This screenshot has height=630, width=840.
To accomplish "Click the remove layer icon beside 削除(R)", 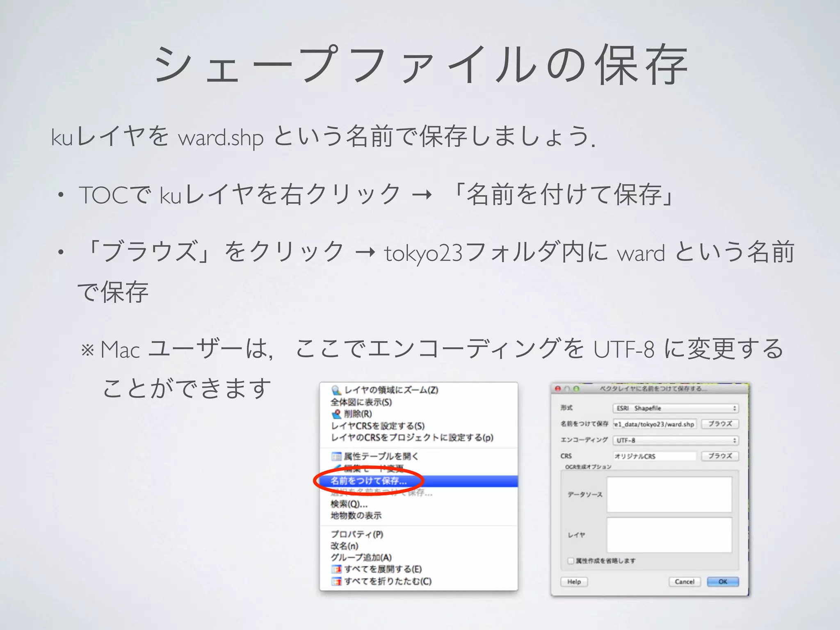I will tap(336, 414).
